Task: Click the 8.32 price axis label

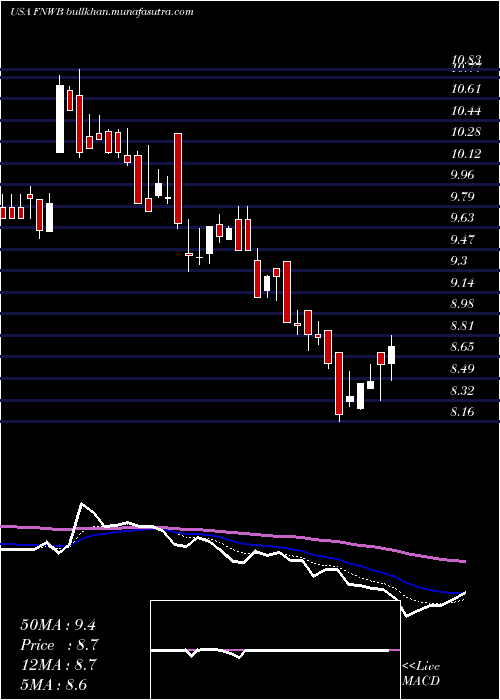Action: [x=462, y=391]
